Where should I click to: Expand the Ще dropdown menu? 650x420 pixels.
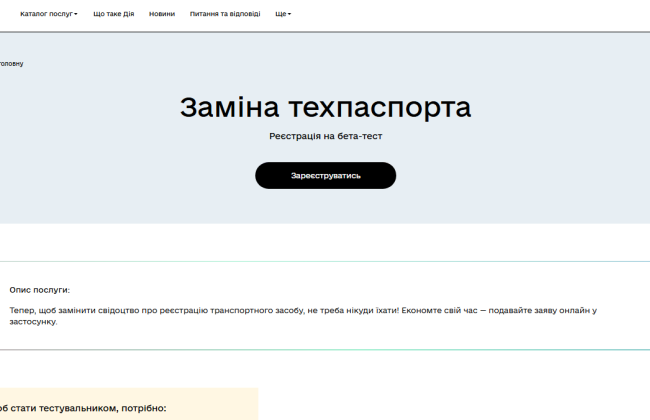click(x=283, y=14)
